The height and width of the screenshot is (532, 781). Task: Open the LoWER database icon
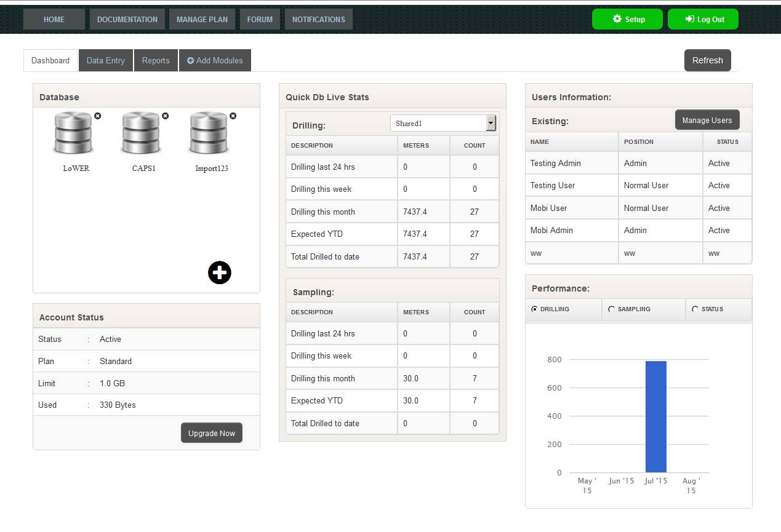click(x=74, y=132)
